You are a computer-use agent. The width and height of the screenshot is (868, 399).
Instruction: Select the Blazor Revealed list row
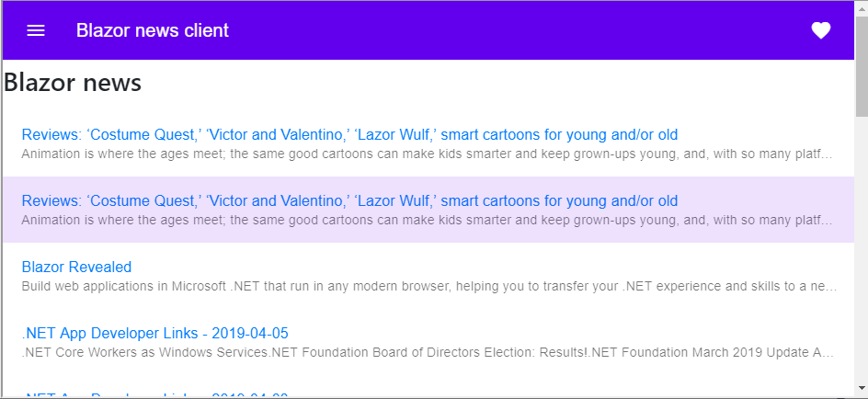pyautogui.click(x=428, y=276)
